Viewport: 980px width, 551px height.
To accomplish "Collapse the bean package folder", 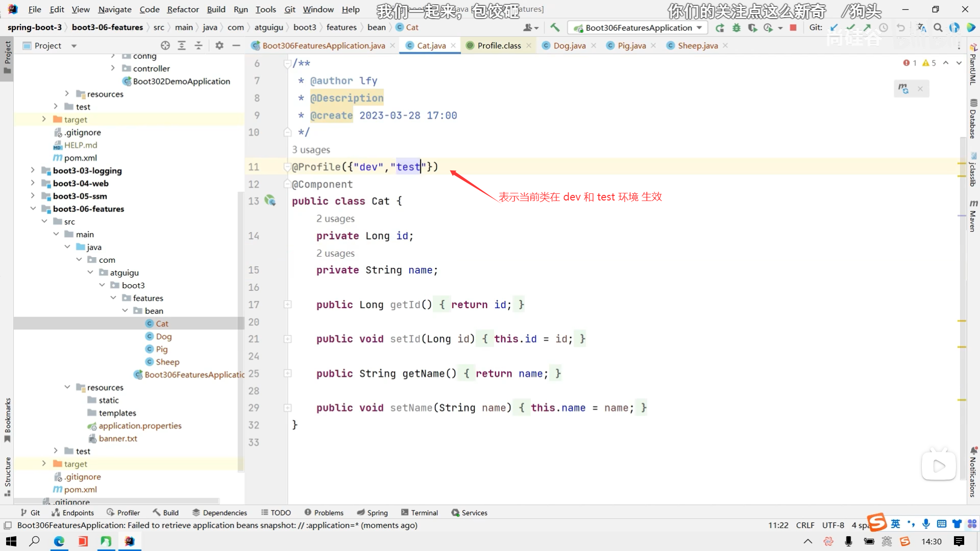I will click(x=125, y=311).
